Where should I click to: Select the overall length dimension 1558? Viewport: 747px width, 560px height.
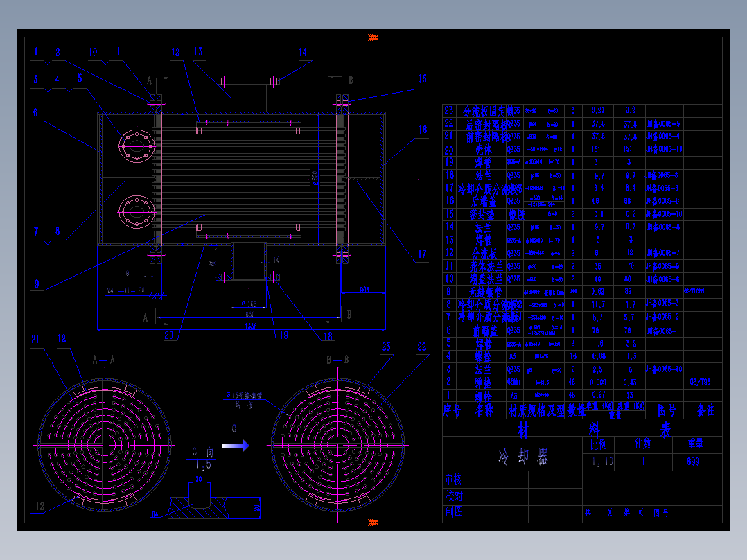(x=251, y=326)
